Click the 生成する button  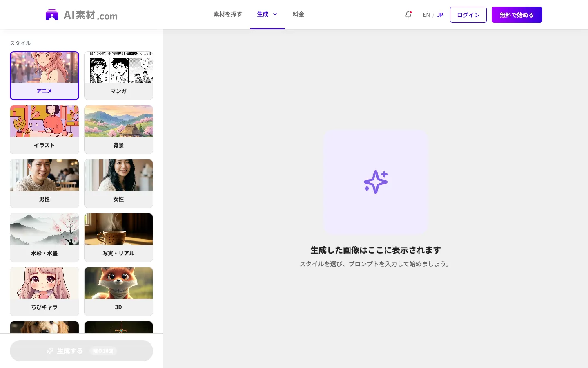click(81, 351)
